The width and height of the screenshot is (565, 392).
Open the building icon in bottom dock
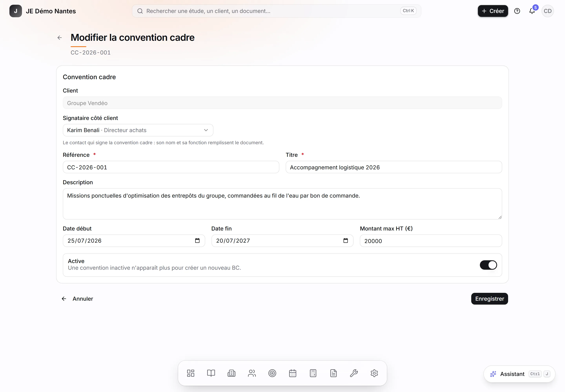point(231,373)
